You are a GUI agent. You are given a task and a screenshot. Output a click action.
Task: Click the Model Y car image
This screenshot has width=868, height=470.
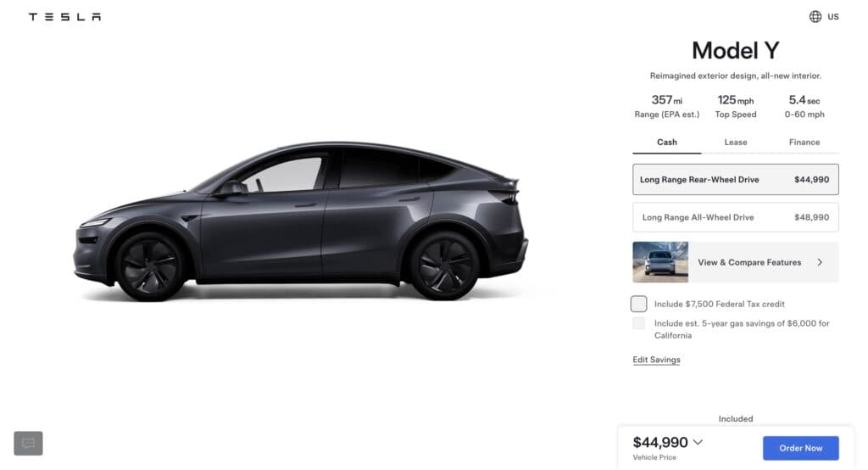301,221
